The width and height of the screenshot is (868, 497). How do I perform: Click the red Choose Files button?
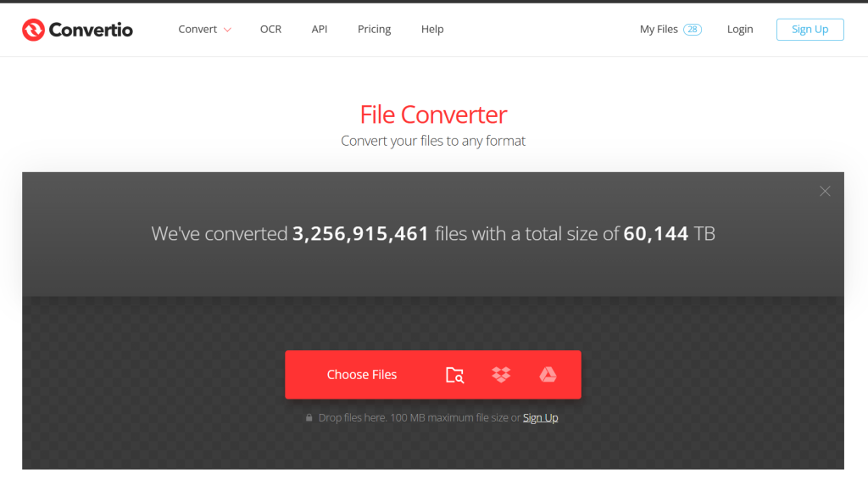[x=362, y=375]
